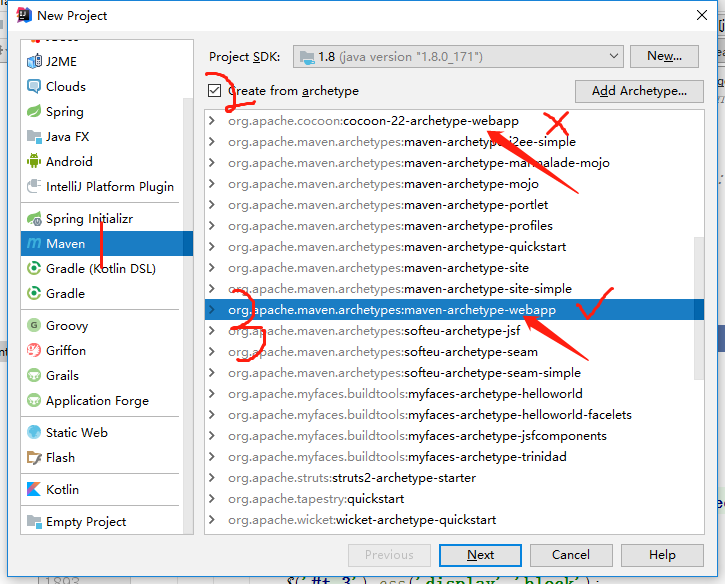
Task: Click the Empty Project folder icon
Action: [34, 521]
